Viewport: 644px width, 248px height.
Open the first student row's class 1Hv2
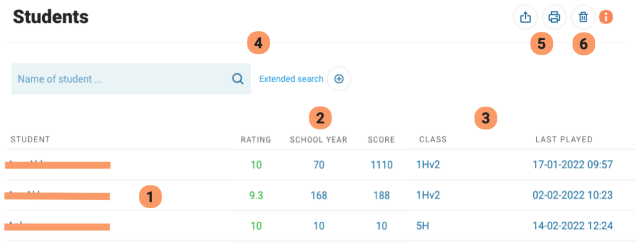[x=428, y=165]
